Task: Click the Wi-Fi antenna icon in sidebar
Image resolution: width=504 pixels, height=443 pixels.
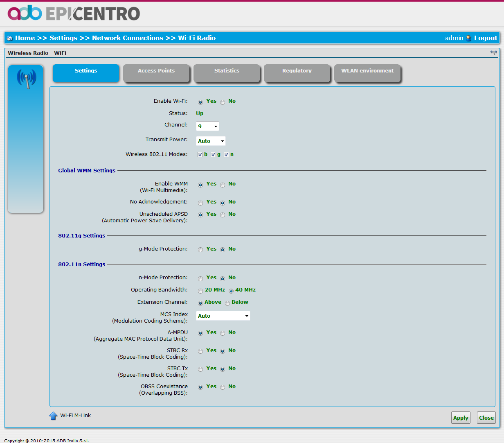Action: click(26, 79)
